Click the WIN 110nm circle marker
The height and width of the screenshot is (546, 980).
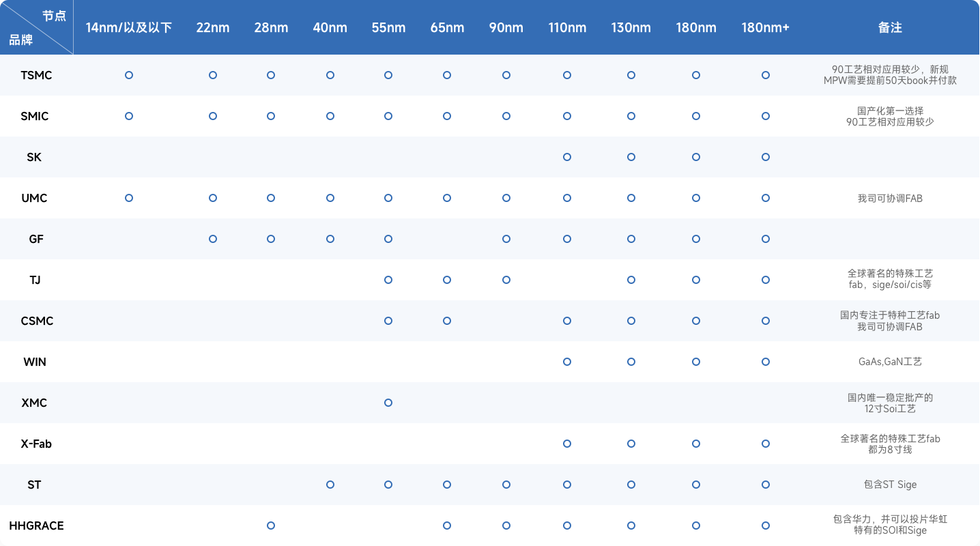tap(567, 362)
